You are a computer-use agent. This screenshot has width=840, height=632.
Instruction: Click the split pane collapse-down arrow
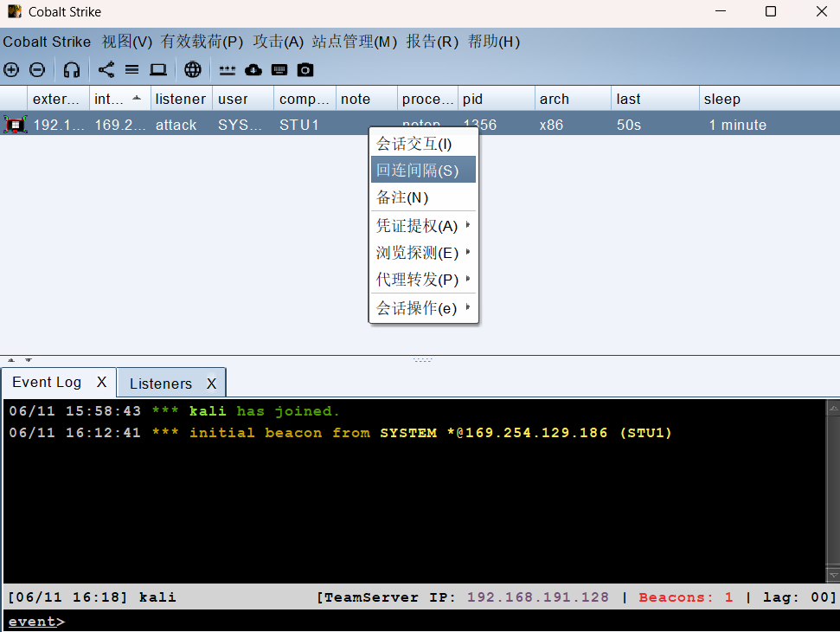(29, 360)
